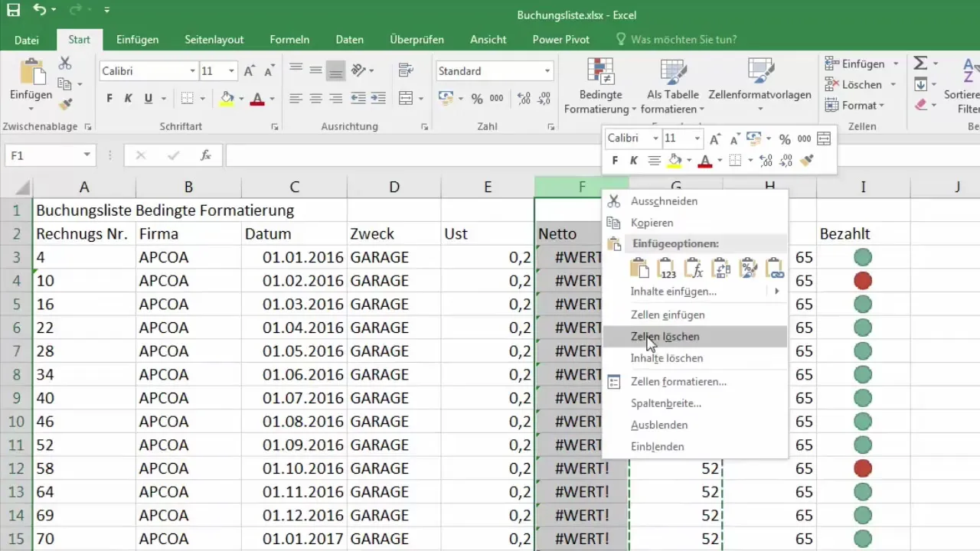Screen dimensions: 980x551
Task: Remove a decimal place in the ribbon Zahl group
Action: 544,98
